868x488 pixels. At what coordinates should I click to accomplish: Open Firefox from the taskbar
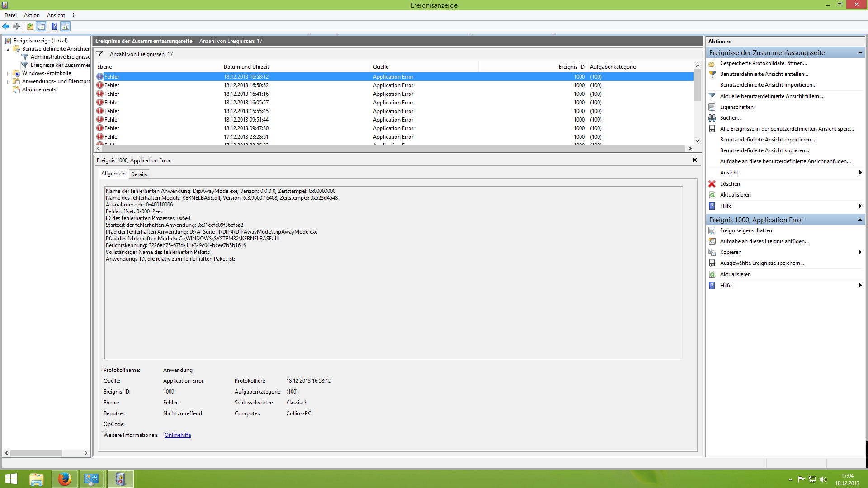coord(64,479)
